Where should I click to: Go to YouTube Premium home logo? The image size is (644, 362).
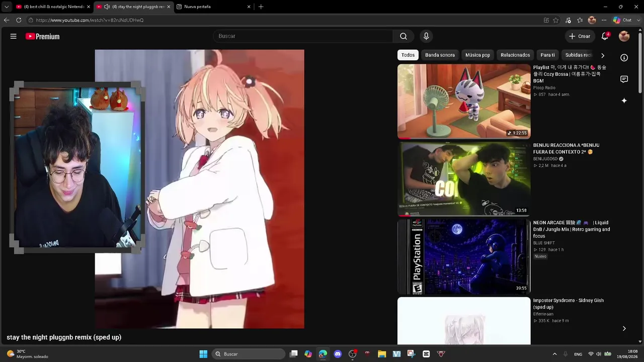[x=43, y=36]
